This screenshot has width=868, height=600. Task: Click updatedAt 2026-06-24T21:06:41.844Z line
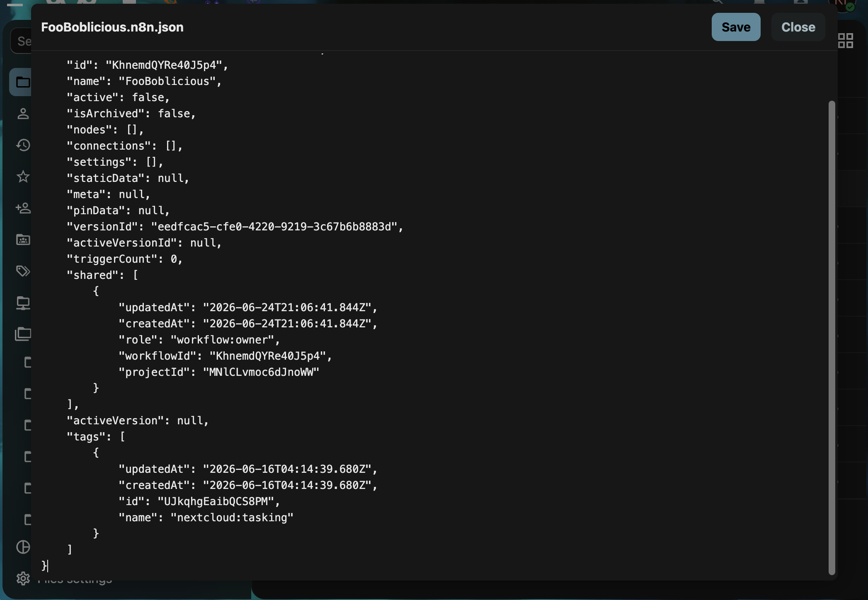tap(248, 307)
